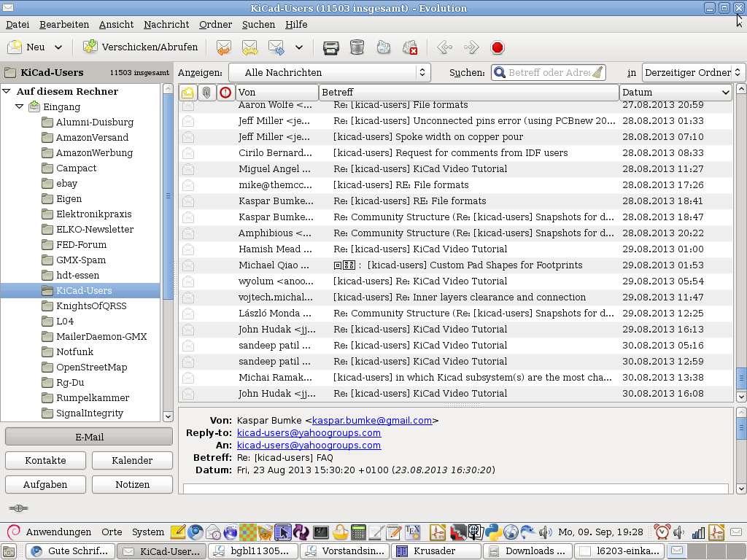
Task: Click the magnifier icon in search field
Action: pyautogui.click(x=499, y=72)
